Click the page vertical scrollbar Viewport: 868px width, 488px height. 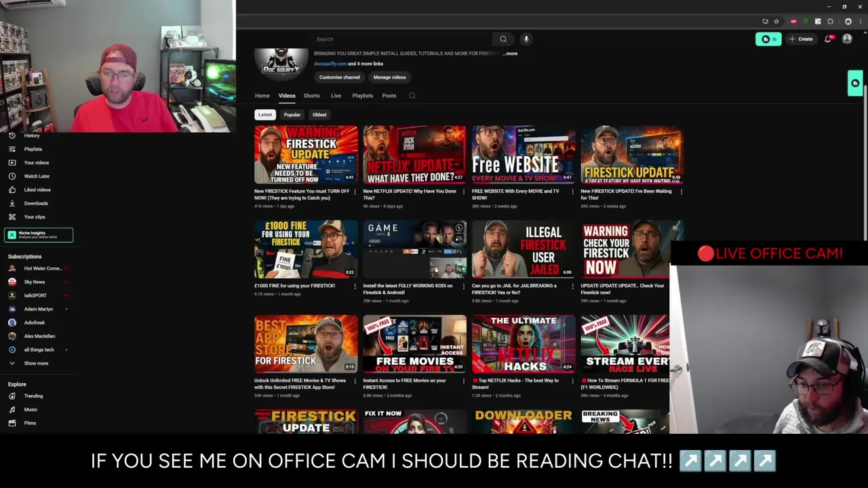coord(865,163)
